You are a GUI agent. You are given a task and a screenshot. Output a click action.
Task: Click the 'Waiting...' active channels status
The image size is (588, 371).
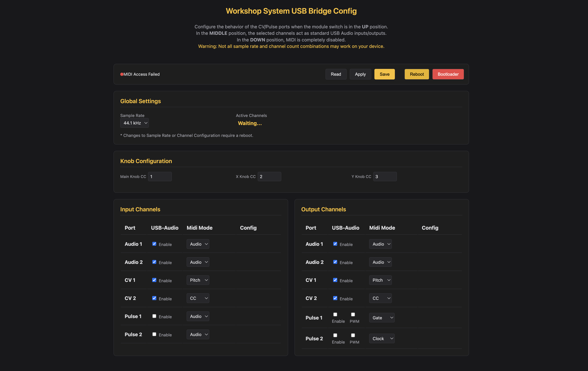coord(250,123)
